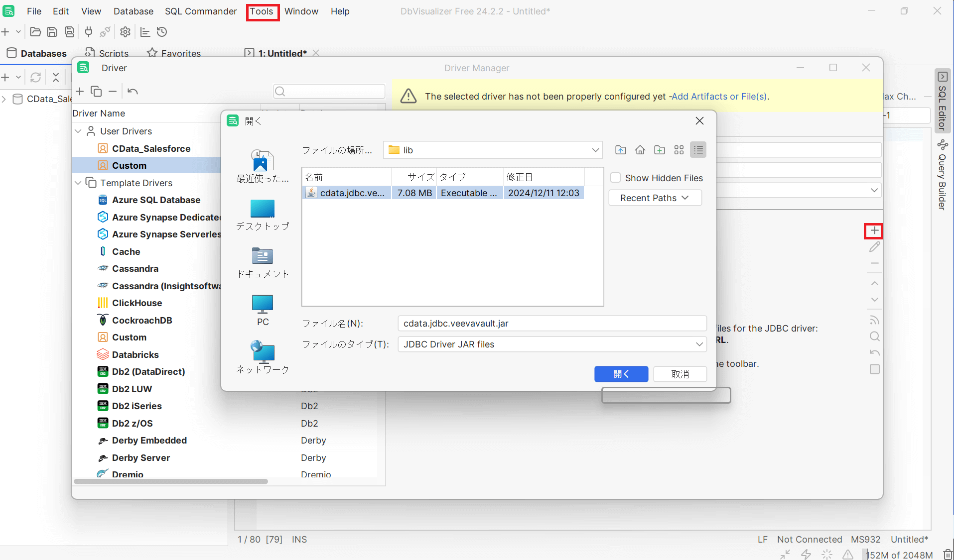
Task: Switch file dialog to grid view
Action: [679, 149]
